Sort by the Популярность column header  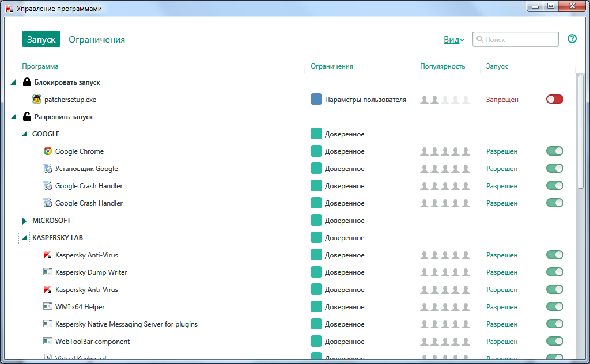tap(442, 66)
